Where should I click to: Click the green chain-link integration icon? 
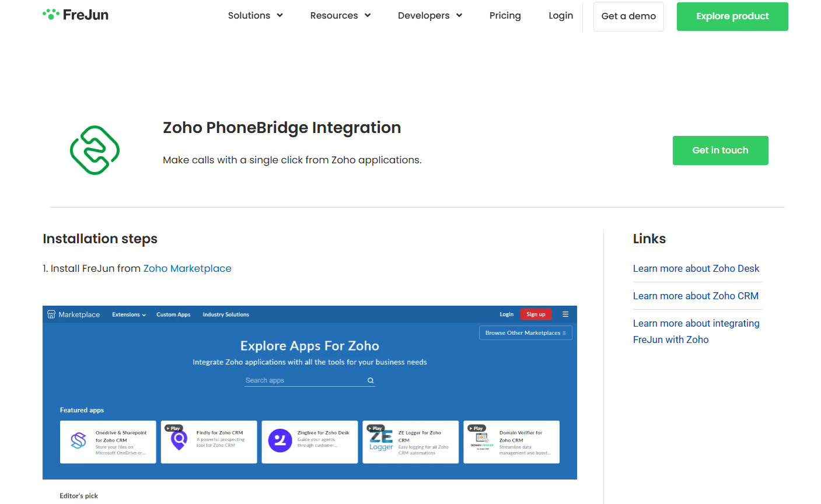[x=95, y=150]
